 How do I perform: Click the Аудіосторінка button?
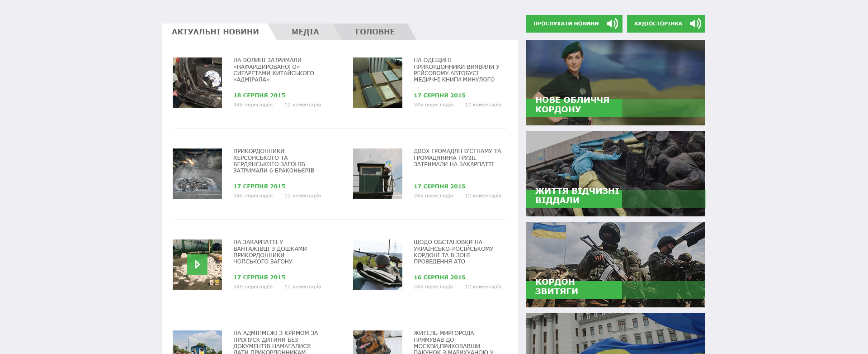666,24
